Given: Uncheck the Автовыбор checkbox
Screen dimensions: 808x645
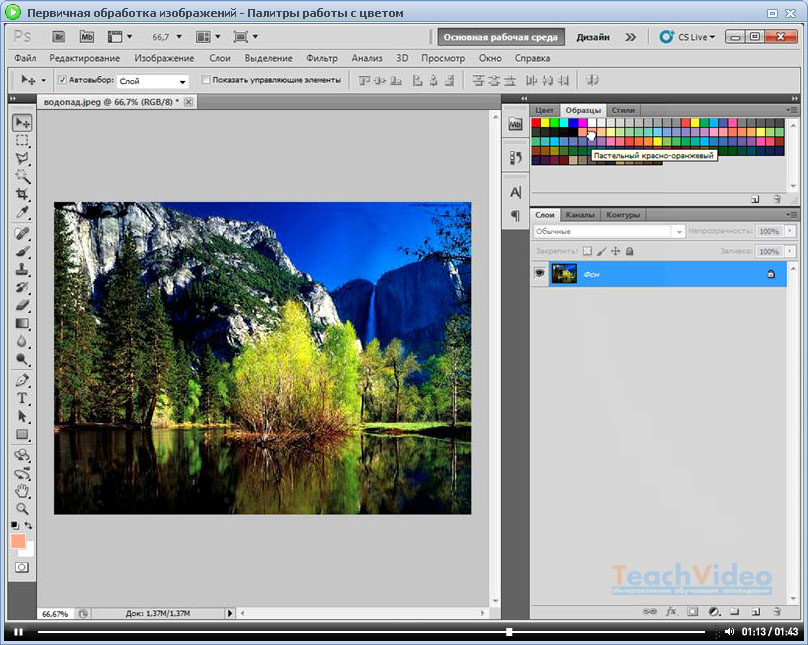Looking at the screenshot, I should tap(62, 80).
